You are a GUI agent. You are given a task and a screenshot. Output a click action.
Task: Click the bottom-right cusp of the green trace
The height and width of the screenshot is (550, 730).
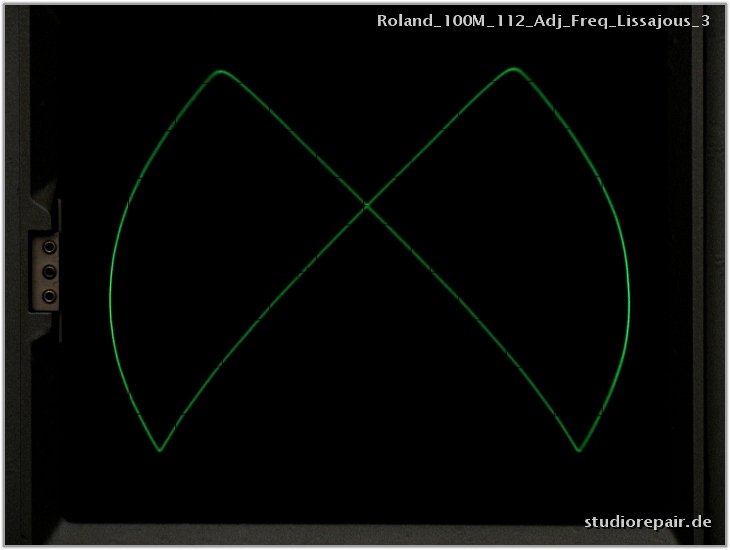click(579, 450)
